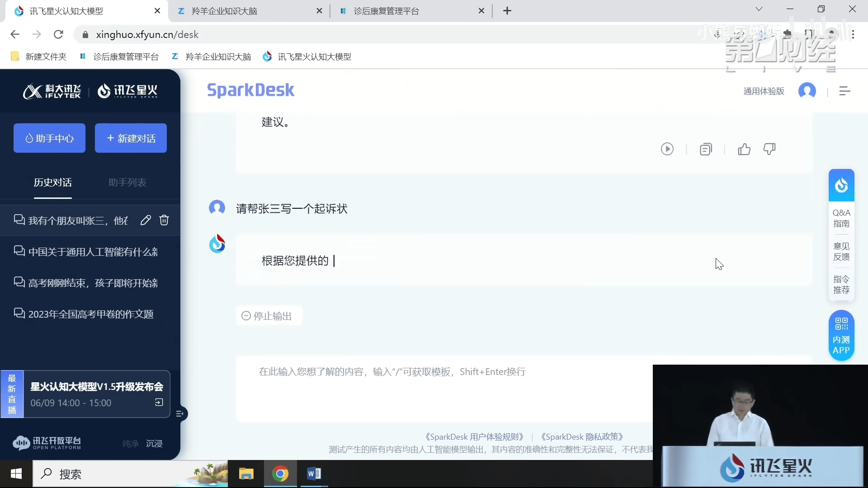Close the 讯飞星火认知大模型 tab
868x488 pixels.
[157, 11]
